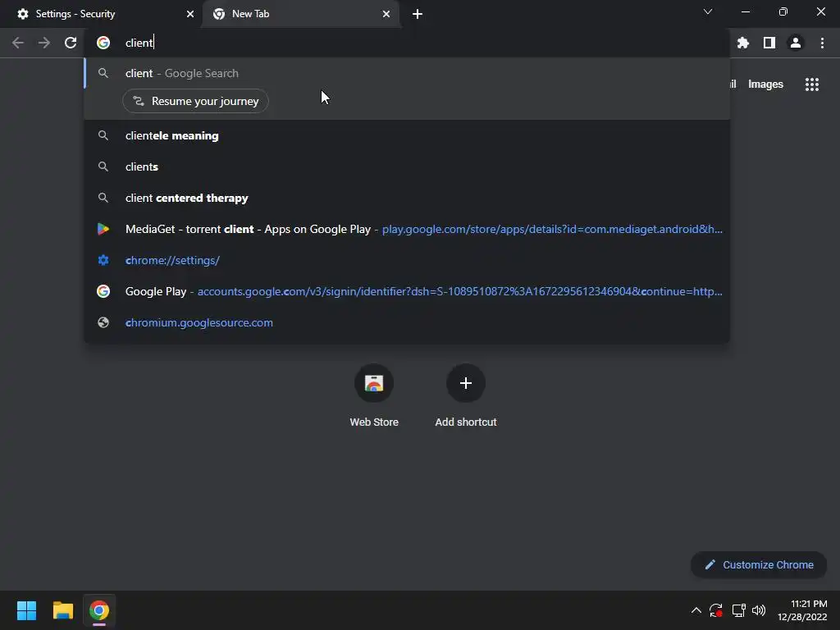Click the Resume your journey chip

pyautogui.click(x=195, y=101)
